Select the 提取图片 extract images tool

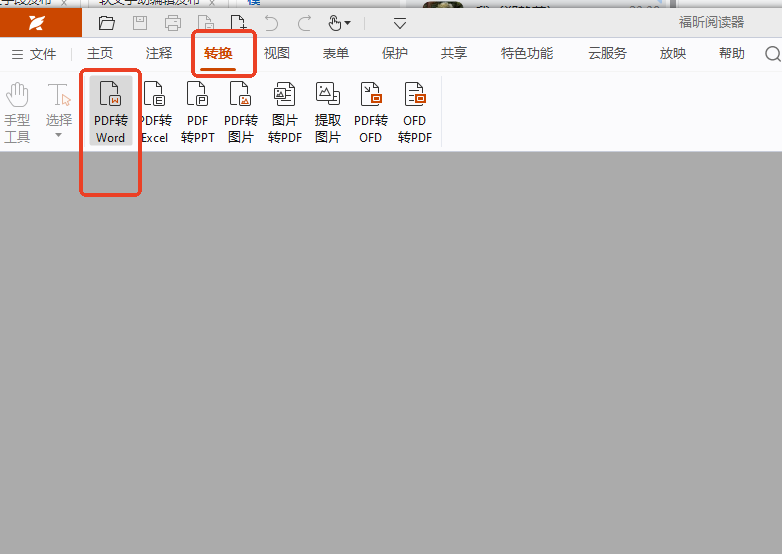tap(327, 111)
